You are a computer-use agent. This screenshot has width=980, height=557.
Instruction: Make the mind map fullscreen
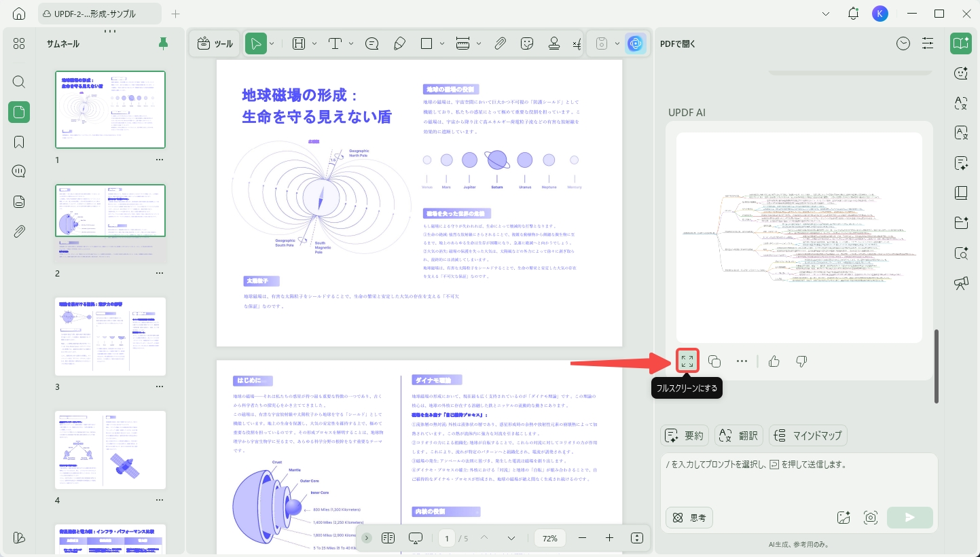pyautogui.click(x=687, y=361)
